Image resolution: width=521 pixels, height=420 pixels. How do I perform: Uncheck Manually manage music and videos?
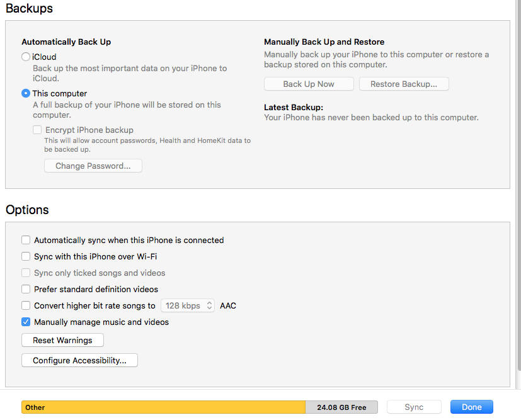tap(26, 322)
